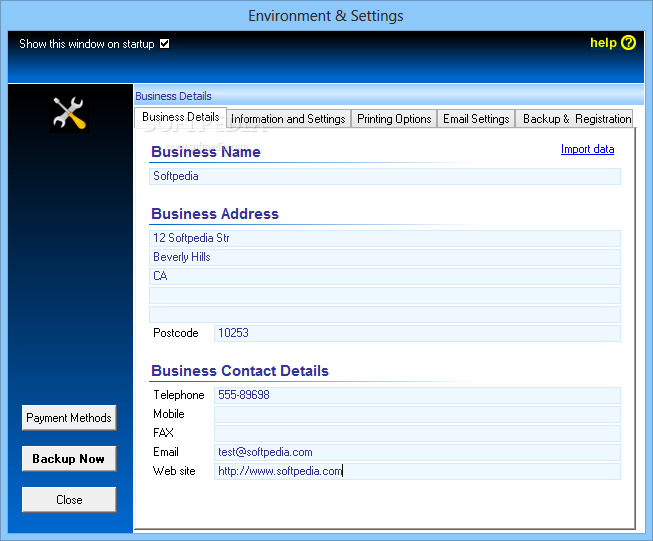
Task: Click the Business Address heading
Action: pos(215,214)
